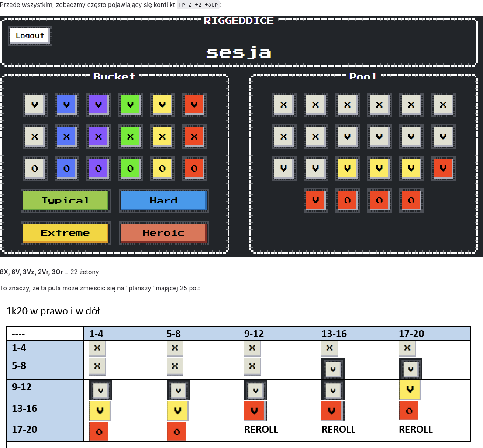Click the sesja session title
Viewport: 483px width, 448px height.
238,52
